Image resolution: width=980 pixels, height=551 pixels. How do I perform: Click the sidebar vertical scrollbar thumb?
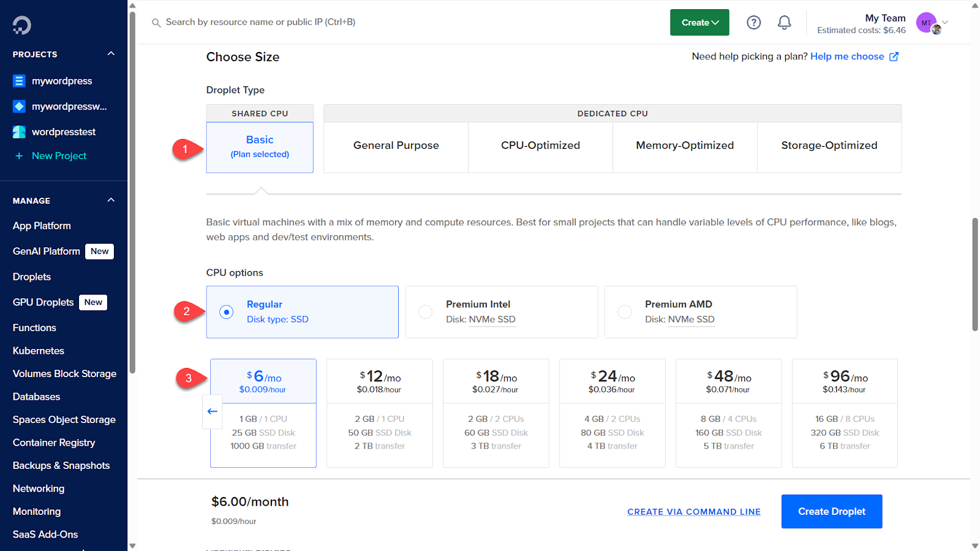[x=132, y=192]
